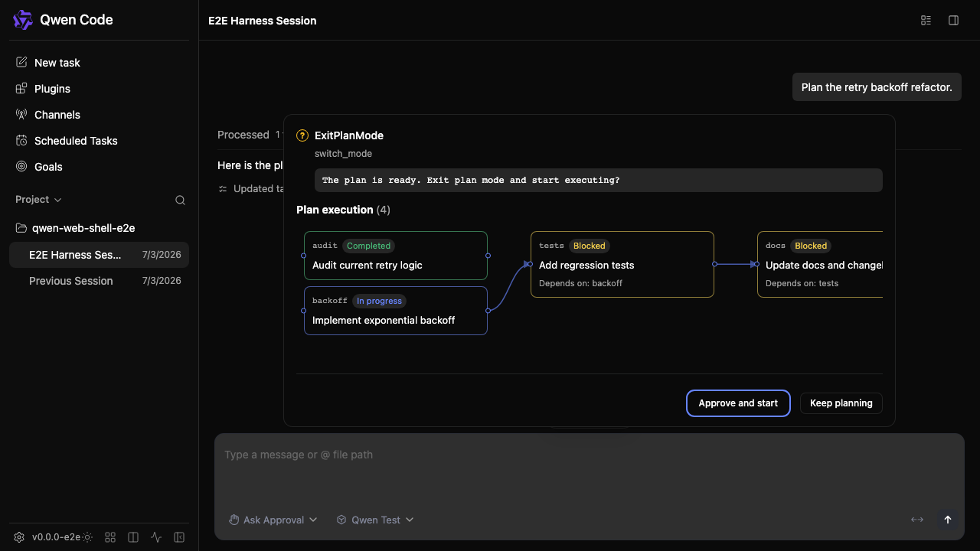Click the 'The plan is ready' prompt text
The width and height of the screenshot is (980, 551).
[x=471, y=181]
